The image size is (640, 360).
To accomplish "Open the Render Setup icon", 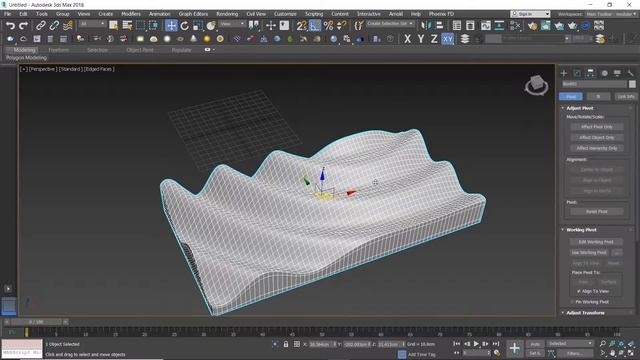I will pos(546,26).
